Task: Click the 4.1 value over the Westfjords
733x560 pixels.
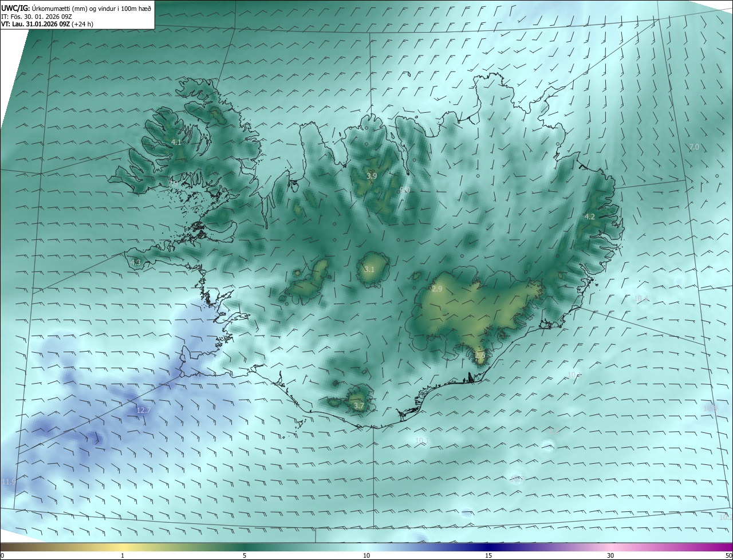Action: [176, 143]
